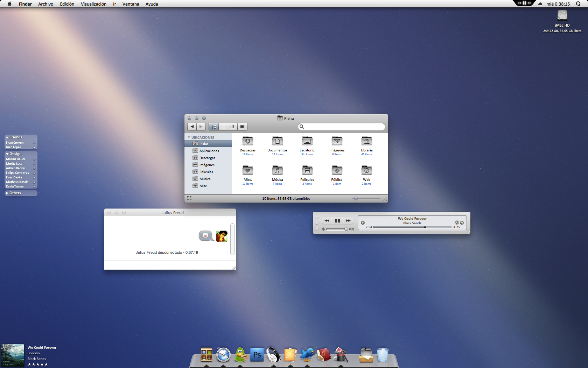Select contact Fran Corven in the buddy list
588x368 pixels.
click(21, 143)
